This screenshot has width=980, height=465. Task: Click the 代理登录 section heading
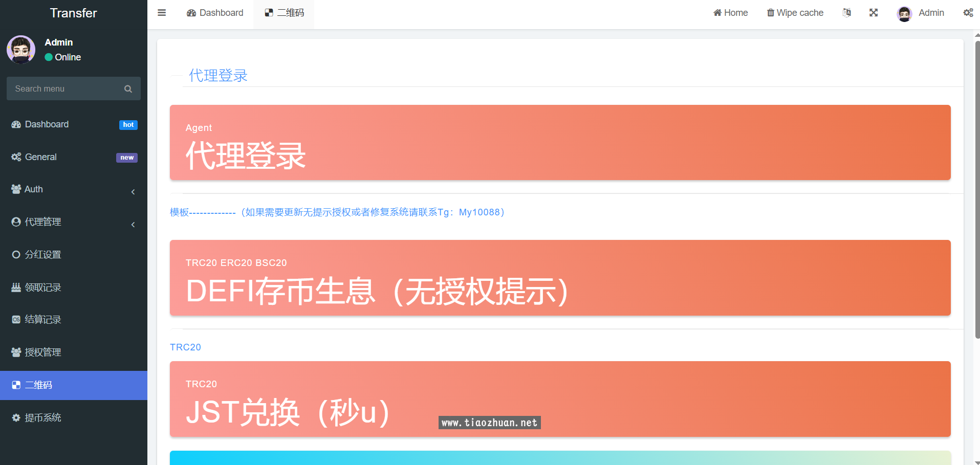coord(218,76)
